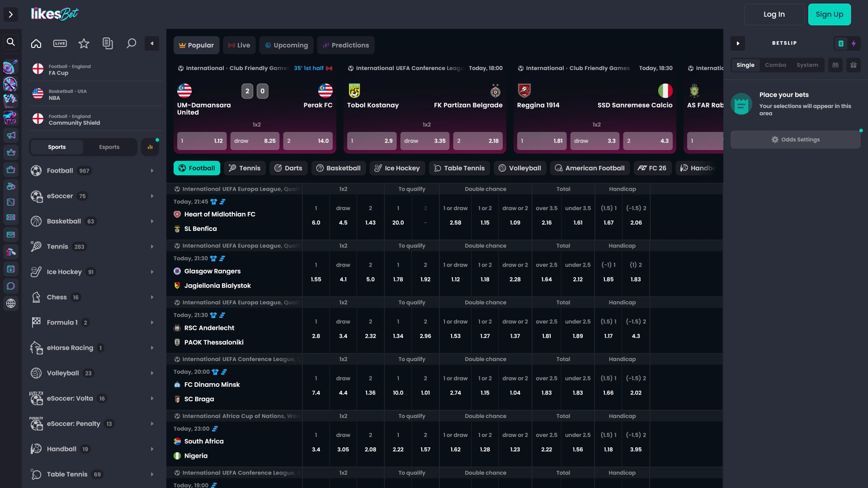Expand Basketball 63 category

coord(94,221)
